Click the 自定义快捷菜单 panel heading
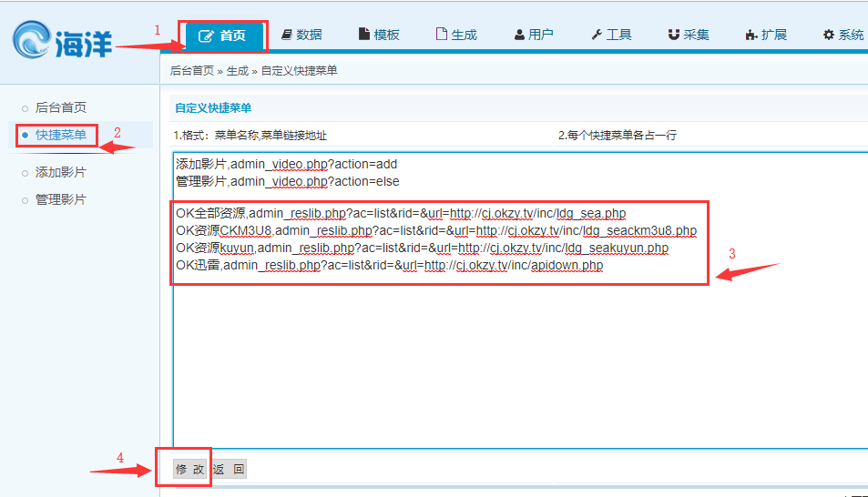Viewport: 868px width, 497px height. [213, 108]
